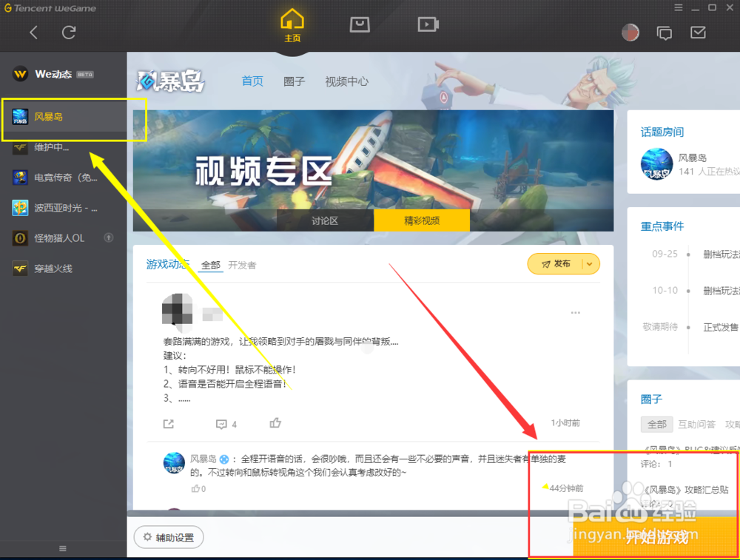This screenshot has width=740, height=560.
Task: Expand the 发布 button dropdown arrow
Action: tap(590, 264)
